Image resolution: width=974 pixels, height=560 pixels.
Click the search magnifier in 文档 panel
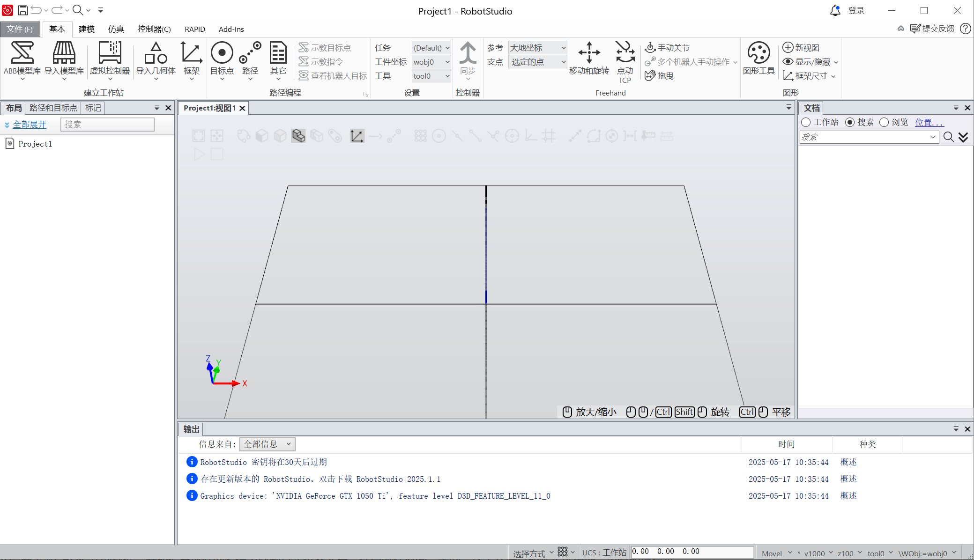[949, 137]
